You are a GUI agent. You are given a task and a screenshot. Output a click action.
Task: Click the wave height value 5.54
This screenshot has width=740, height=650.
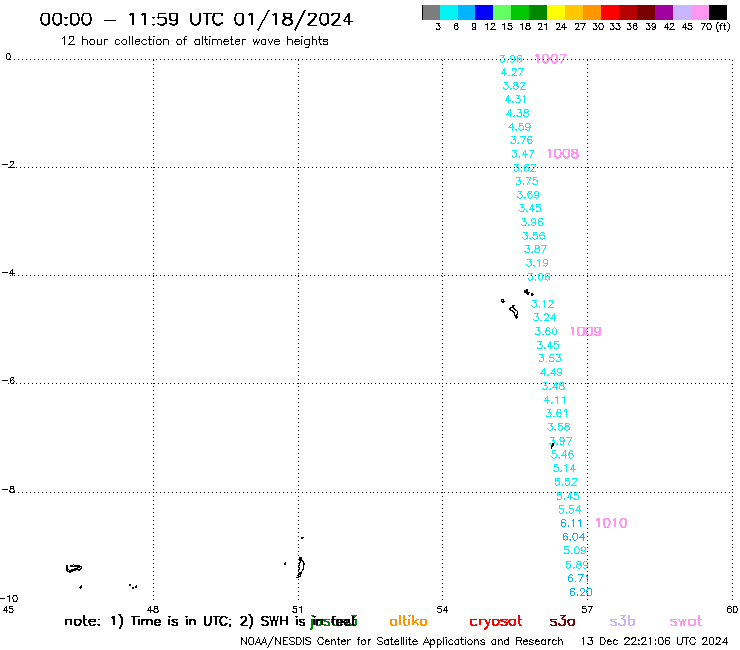click(570, 510)
